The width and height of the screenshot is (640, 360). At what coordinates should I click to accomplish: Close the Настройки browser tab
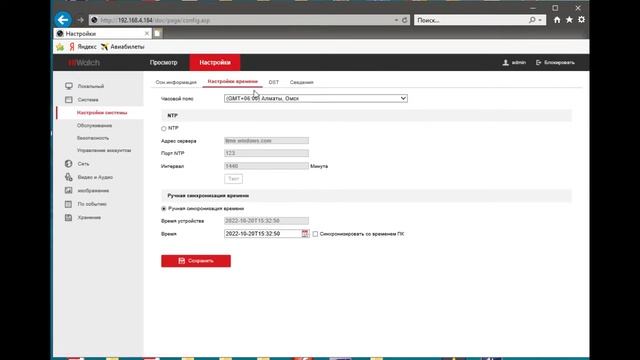147,33
